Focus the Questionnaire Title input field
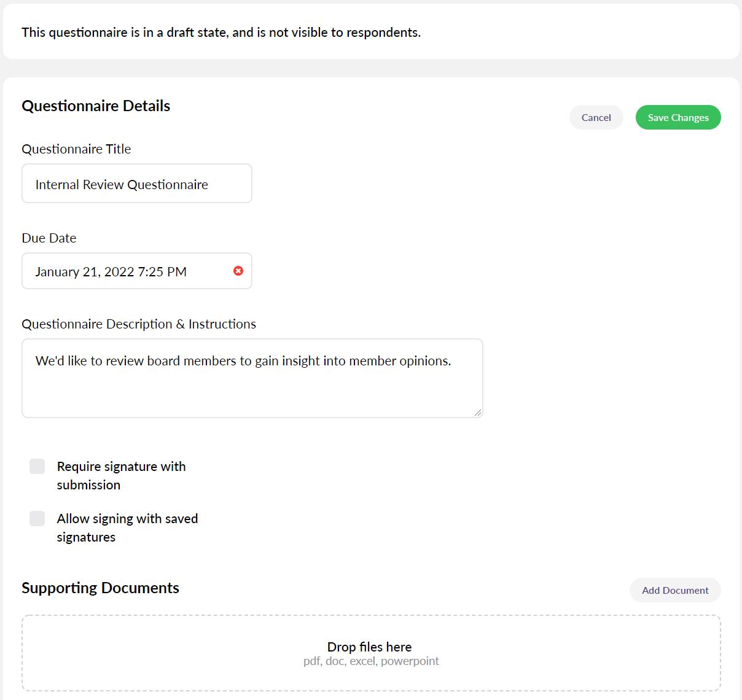The height and width of the screenshot is (700, 742). coord(136,184)
